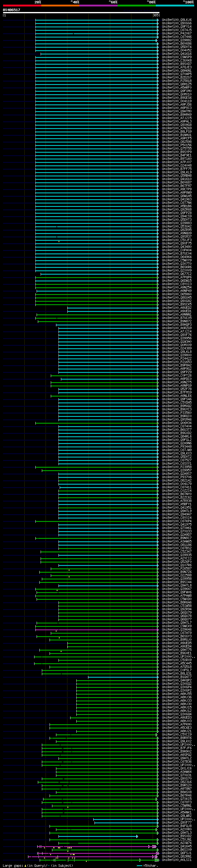Select hit label UniRef100_P21653
The height and width of the screenshot is (868, 197).
177,362
